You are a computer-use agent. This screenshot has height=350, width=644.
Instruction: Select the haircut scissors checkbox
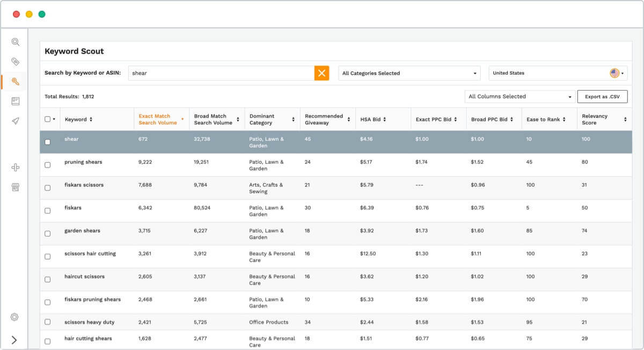coord(48,280)
